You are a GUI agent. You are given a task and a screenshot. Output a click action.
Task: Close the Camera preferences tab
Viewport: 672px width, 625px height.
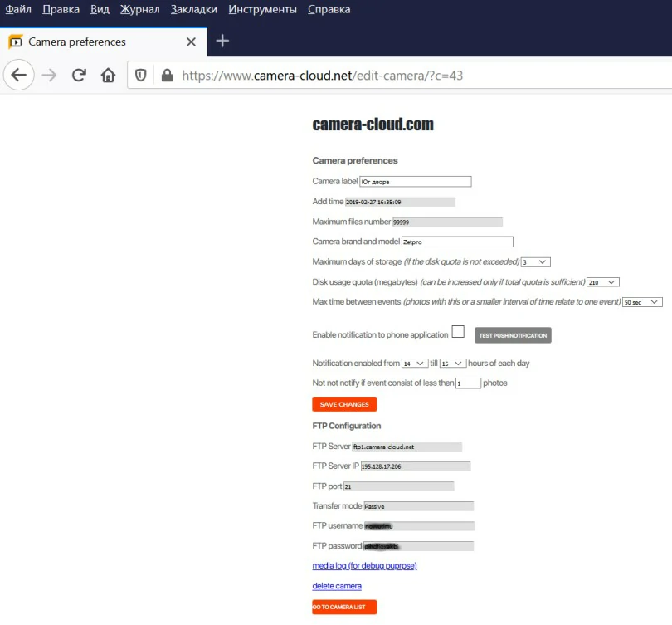pyautogui.click(x=192, y=42)
